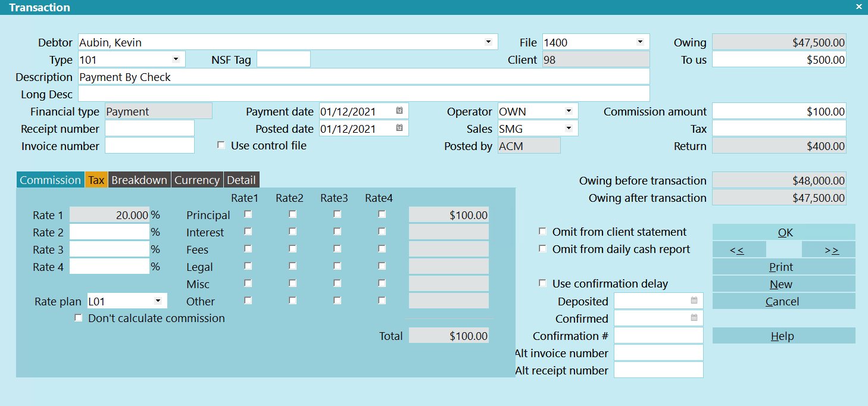Screen dimensions: 868x406
Task: Check Principal Rate1 checkbox
Action: (x=248, y=214)
